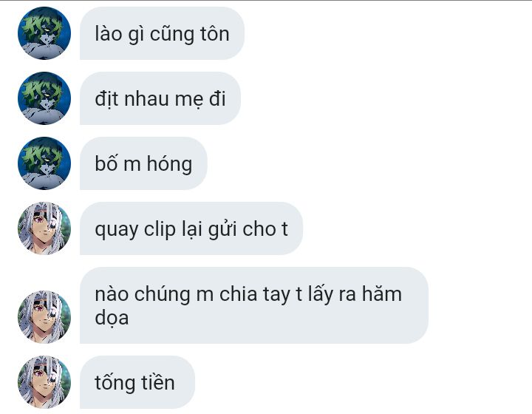The width and height of the screenshot is (532, 414).
Task: Select the "lào gì cũng tôn" message bubble
Action: point(162,33)
